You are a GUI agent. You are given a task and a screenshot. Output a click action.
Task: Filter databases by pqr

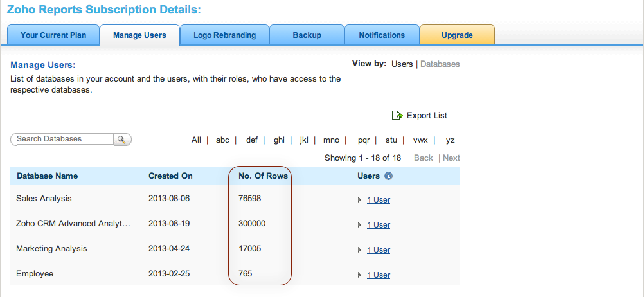(x=364, y=140)
